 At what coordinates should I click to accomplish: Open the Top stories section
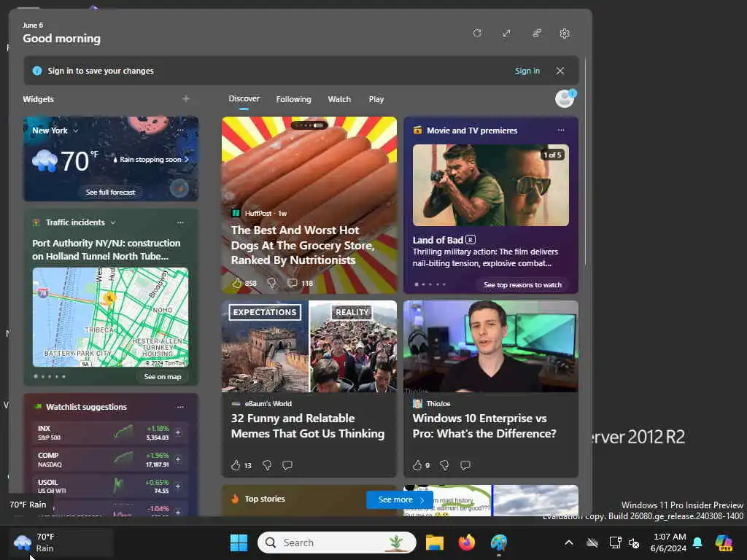coord(265,499)
